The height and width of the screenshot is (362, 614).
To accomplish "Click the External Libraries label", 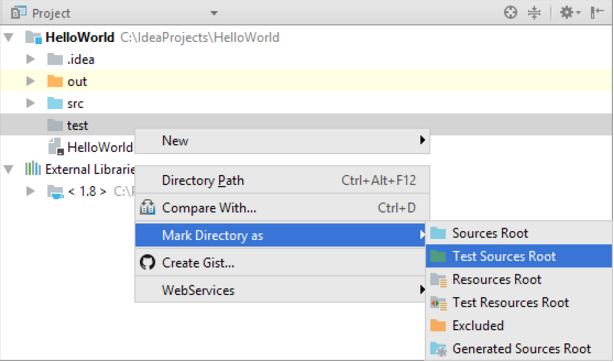I will point(90,169).
